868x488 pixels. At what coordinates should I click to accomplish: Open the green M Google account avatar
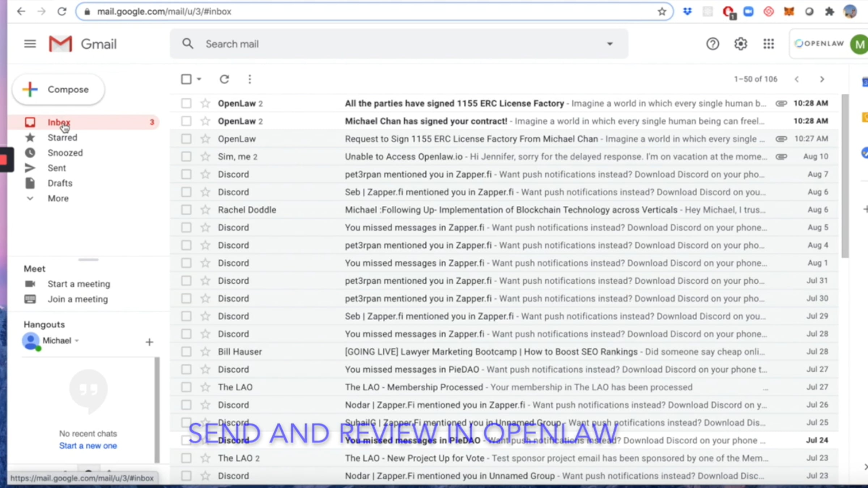click(860, 44)
